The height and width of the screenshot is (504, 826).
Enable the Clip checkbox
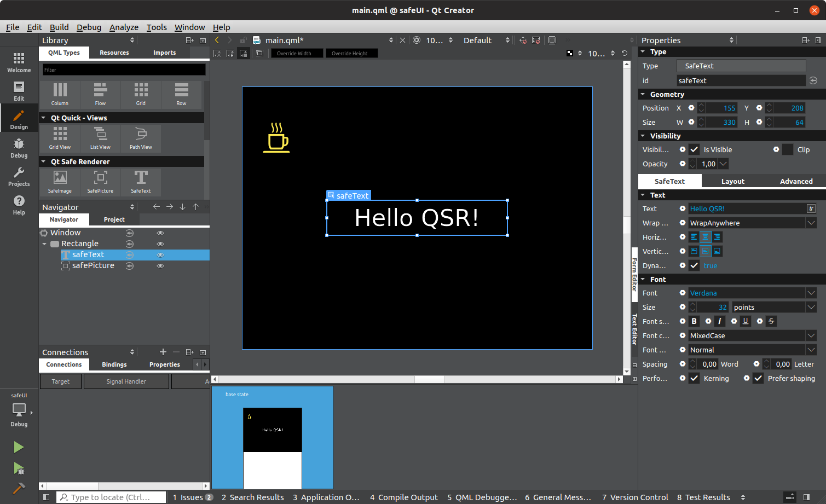788,149
